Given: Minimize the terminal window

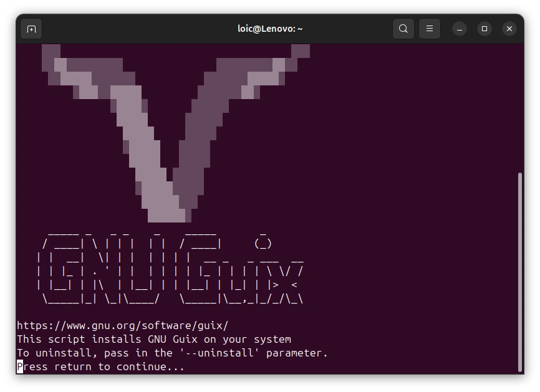Looking at the screenshot, I should click(x=460, y=29).
